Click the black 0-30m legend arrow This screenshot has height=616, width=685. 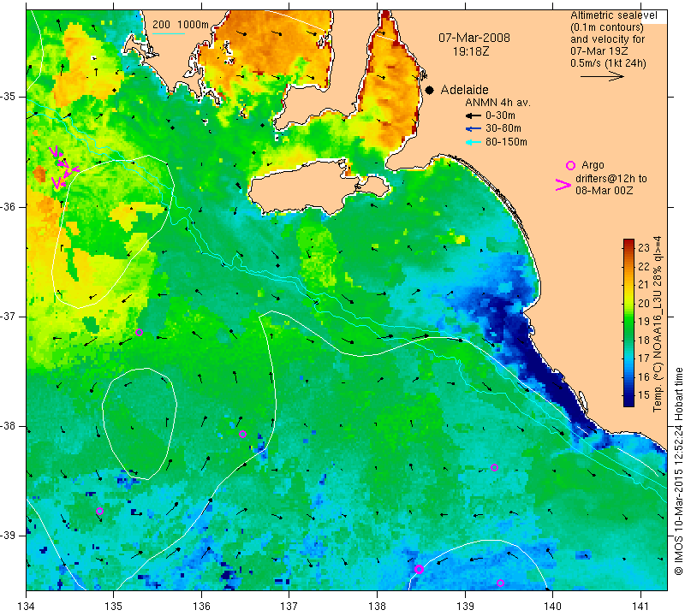coord(473,115)
